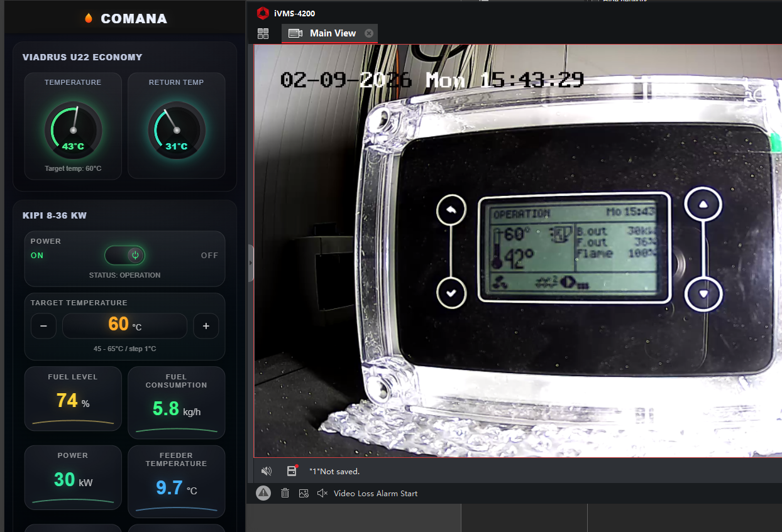782x532 pixels.
Task: Decrease target temperature with minus button
Action: click(x=43, y=326)
